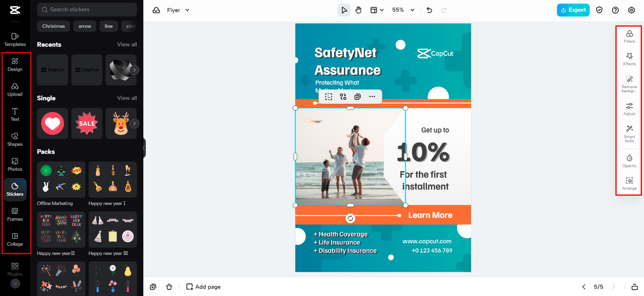Image resolution: width=644 pixels, height=296 pixels.
Task: Delete the page with trash icon
Action: (x=169, y=286)
